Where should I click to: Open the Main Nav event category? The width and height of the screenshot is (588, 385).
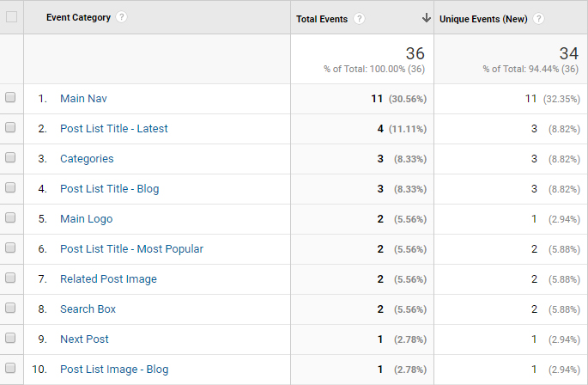83,99
